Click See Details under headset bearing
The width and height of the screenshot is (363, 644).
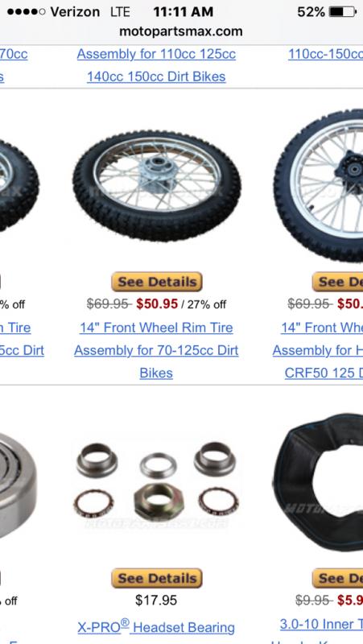pyautogui.click(x=156, y=578)
